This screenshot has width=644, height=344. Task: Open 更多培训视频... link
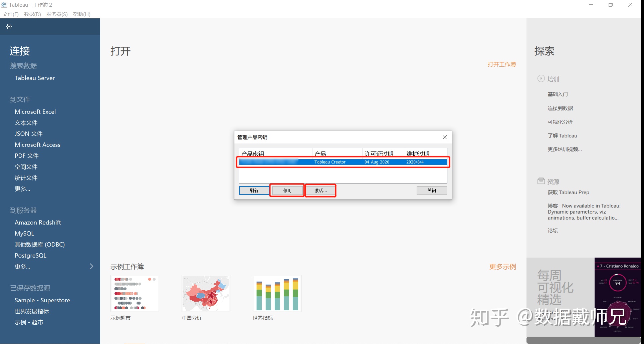click(x=565, y=149)
